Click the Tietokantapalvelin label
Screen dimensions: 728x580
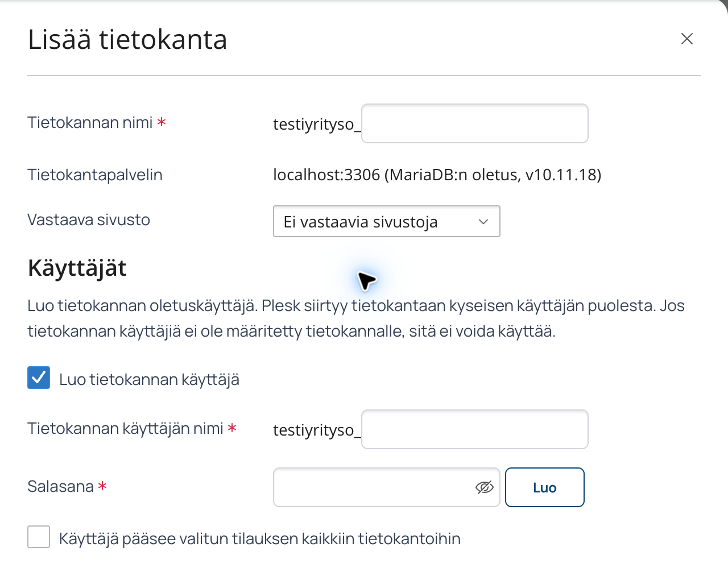95,175
